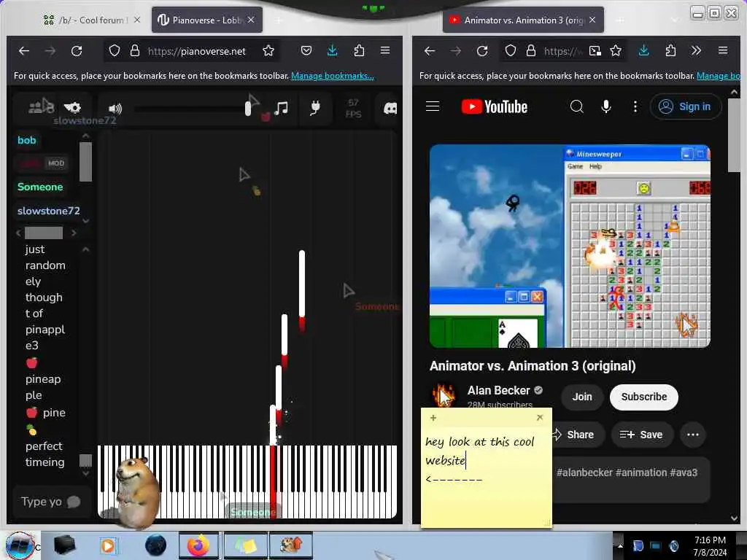Open Pianoverse settings gear icon
Image resolution: width=747 pixels, height=560 pixels.
(73, 108)
